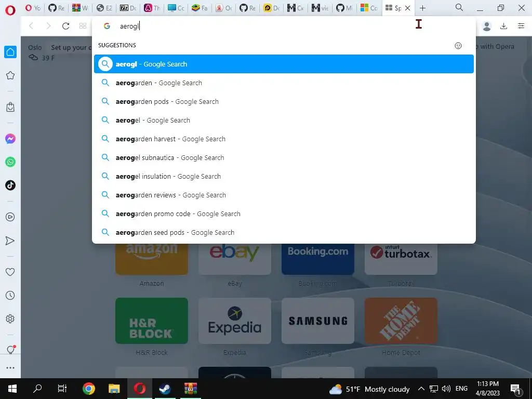Open TikTok in sidebar
The height and width of the screenshot is (399, 532).
[10, 185]
